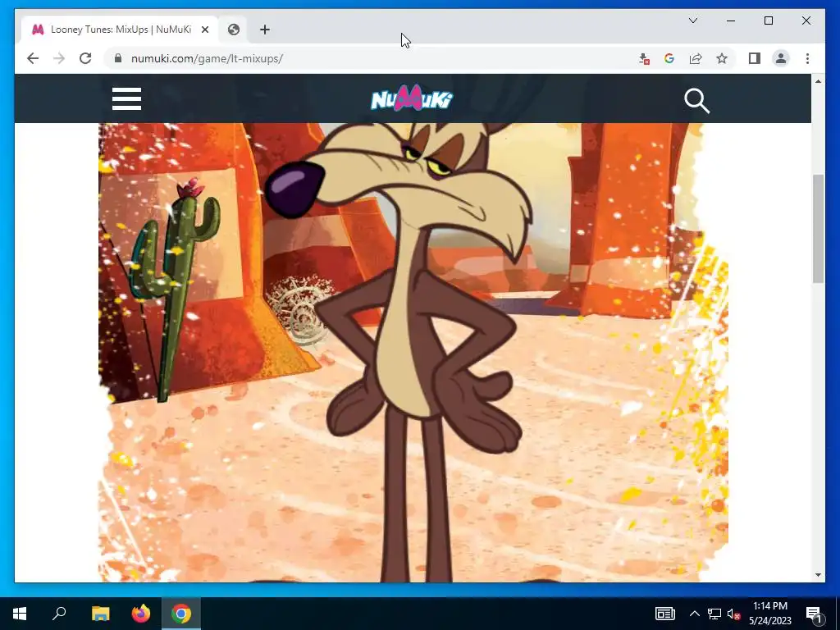This screenshot has height=630, width=840.
Task: Maximize the Chrome window
Action: pos(768,21)
